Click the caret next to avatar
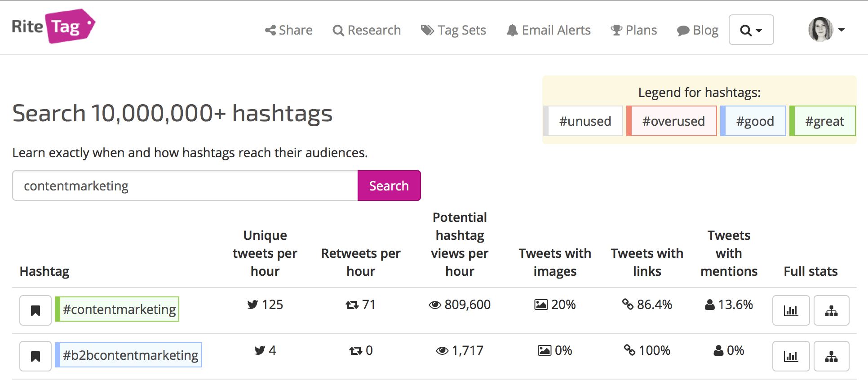 (x=841, y=30)
